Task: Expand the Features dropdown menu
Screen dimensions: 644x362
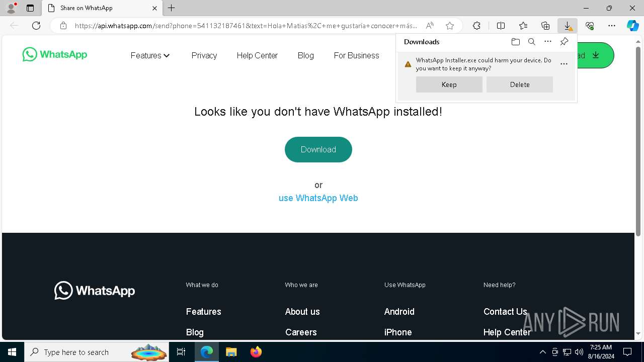Action: pos(150,55)
